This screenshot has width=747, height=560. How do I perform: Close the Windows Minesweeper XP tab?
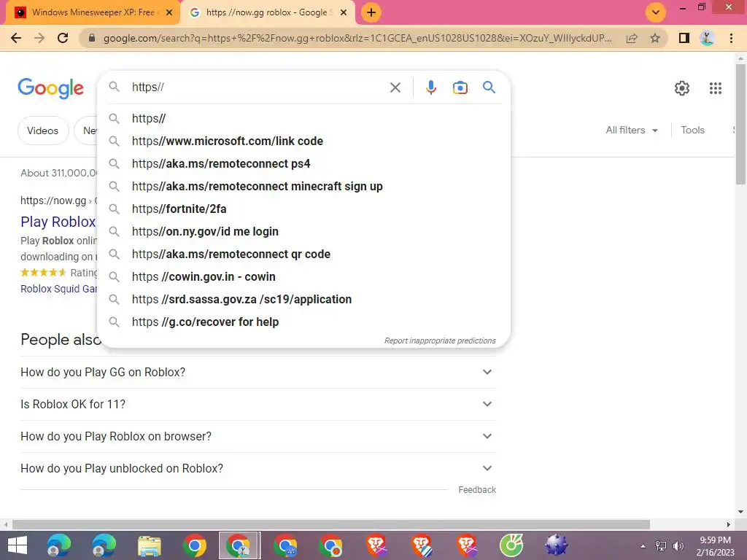coord(169,12)
